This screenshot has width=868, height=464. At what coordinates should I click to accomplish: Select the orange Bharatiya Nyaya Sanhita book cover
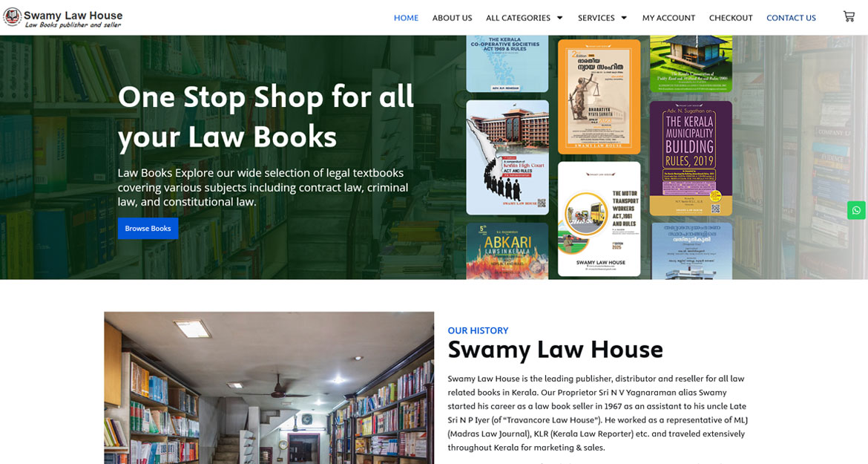click(x=599, y=97)
